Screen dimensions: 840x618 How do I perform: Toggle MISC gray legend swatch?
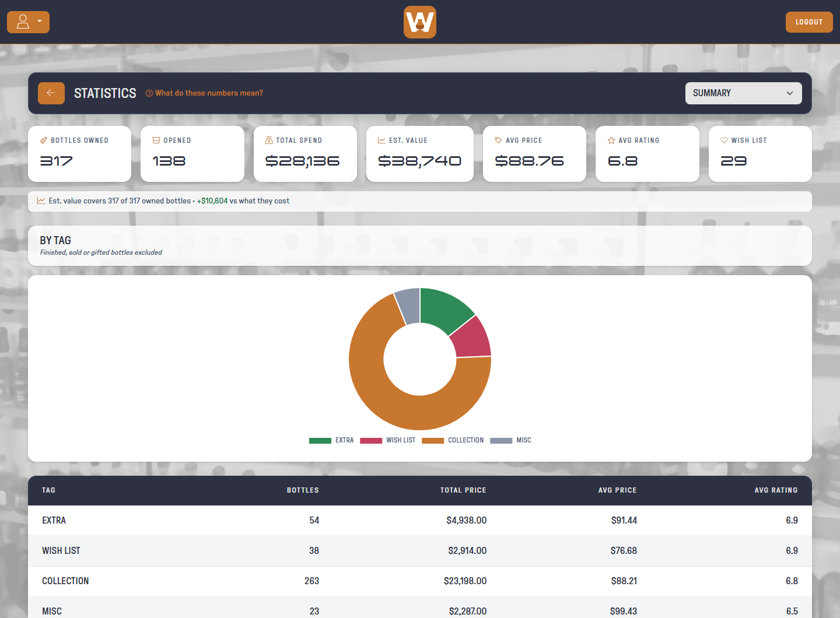(501, 441)
